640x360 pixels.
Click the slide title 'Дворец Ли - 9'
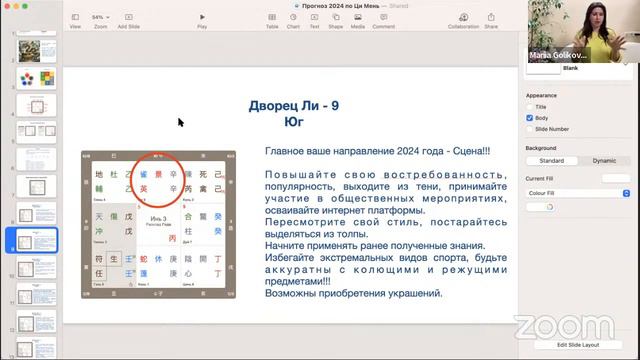click(293, 106)
